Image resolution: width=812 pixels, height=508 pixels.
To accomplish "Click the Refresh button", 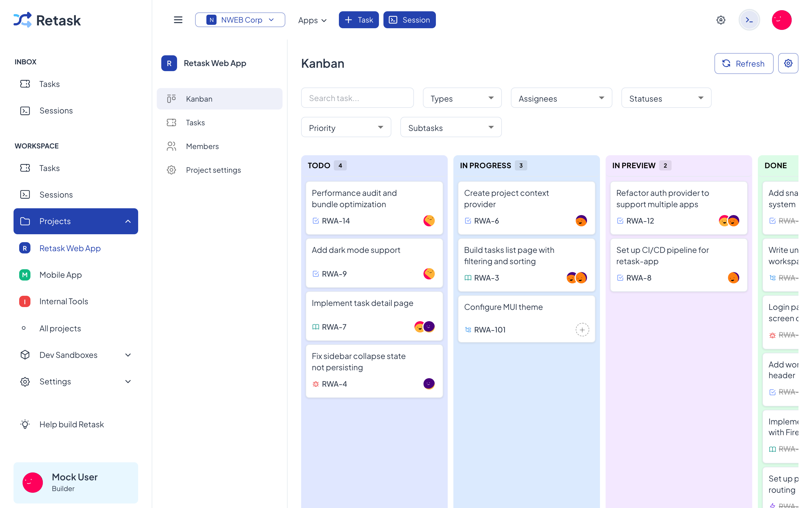I will click(x=743, y=63).
